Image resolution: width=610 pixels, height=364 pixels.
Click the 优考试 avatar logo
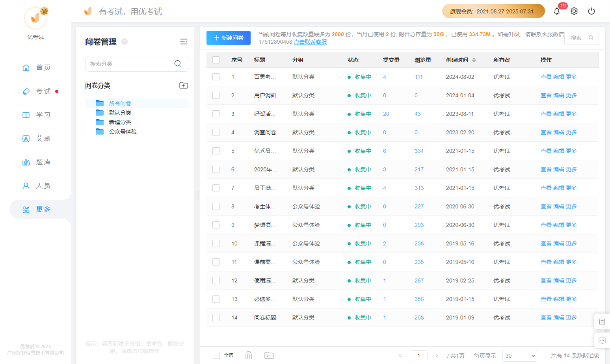[35, 18]
